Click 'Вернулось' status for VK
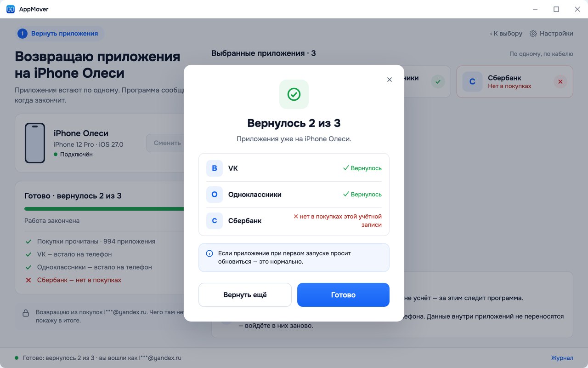This screenshot has width=588, height=368. pyautogui.click(x=362, y=168)
